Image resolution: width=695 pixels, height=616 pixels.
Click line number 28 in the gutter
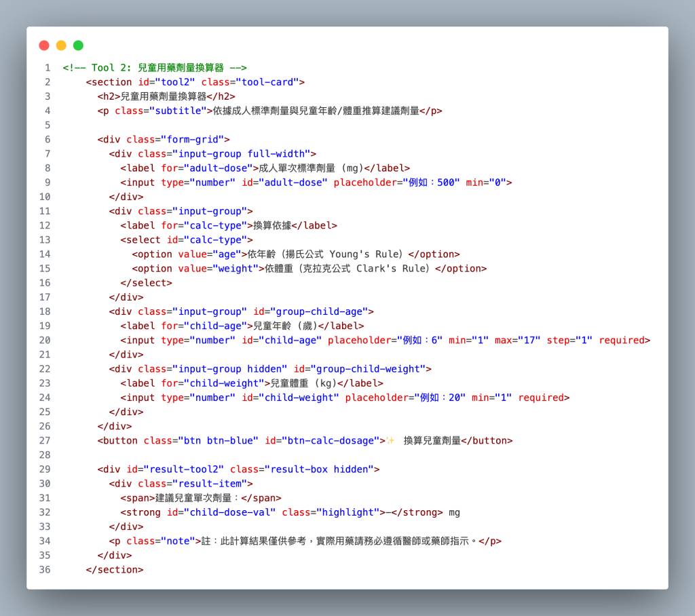45,455
